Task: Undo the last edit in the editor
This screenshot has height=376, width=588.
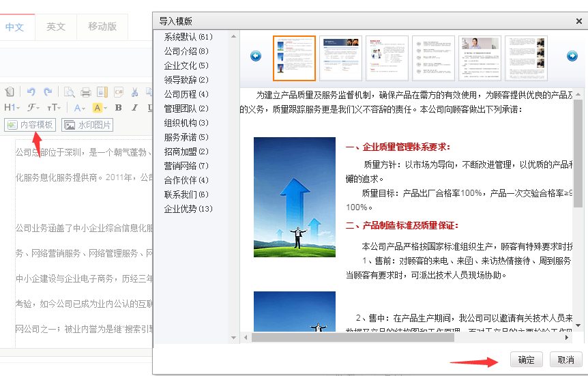Action: [x=31, y=91]
